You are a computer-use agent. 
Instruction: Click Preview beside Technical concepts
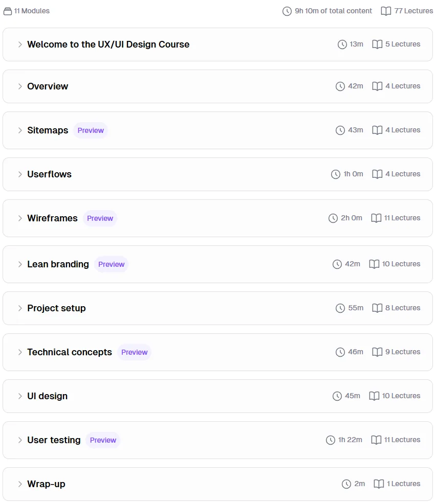(134, 352)
